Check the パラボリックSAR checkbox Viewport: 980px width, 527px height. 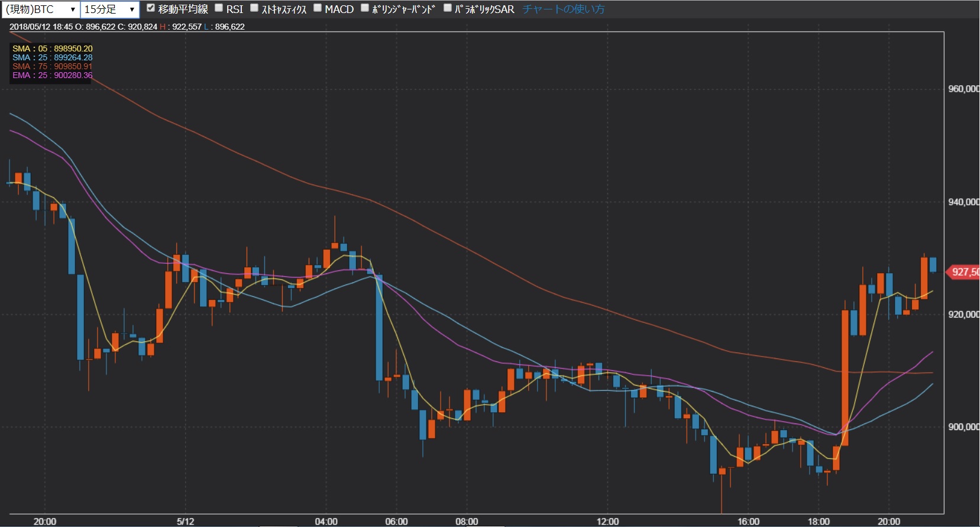[x=448, y=8]
